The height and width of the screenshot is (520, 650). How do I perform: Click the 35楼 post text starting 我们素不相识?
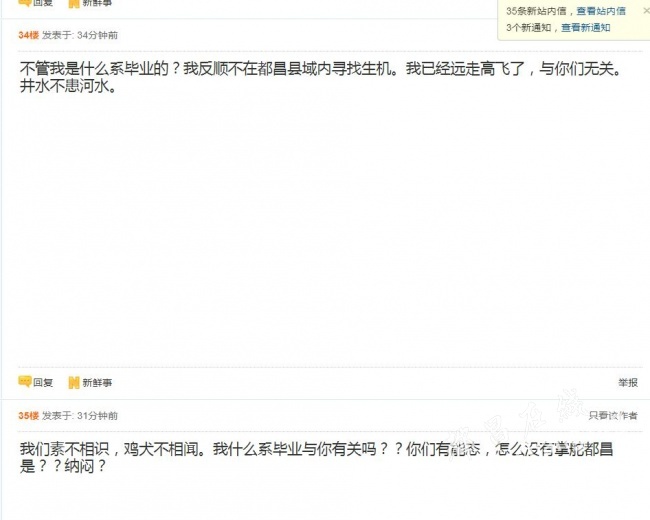pos(316,457)
